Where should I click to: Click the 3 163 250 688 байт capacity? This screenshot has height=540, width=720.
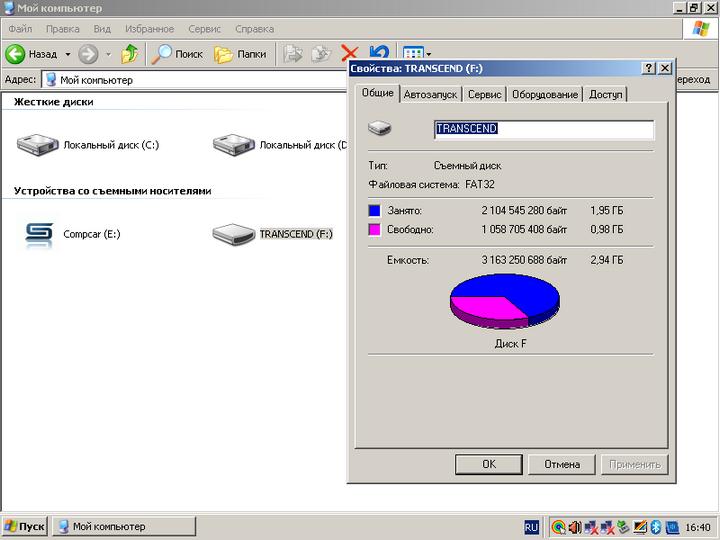click(524, 260)
